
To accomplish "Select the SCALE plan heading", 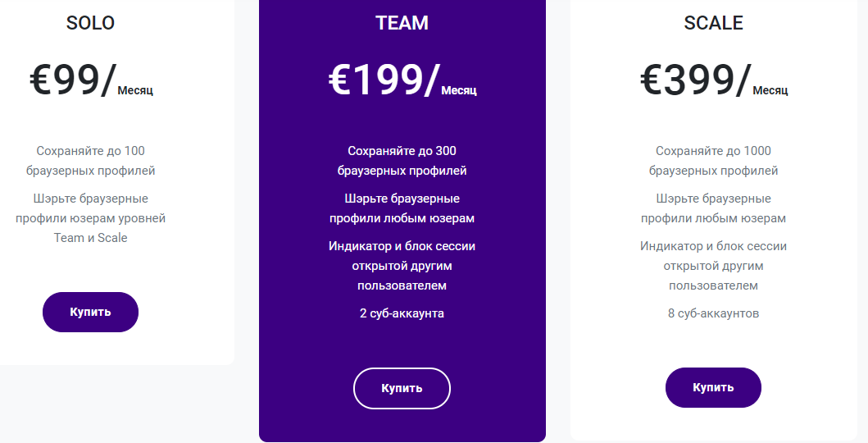I will click(x=713, y=23).
